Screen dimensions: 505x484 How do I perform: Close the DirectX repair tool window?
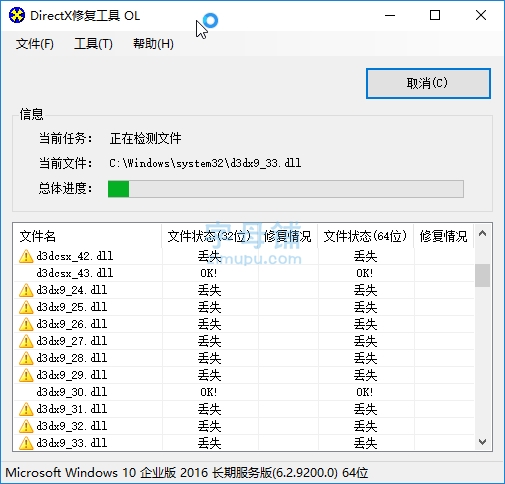click(481, 15)
